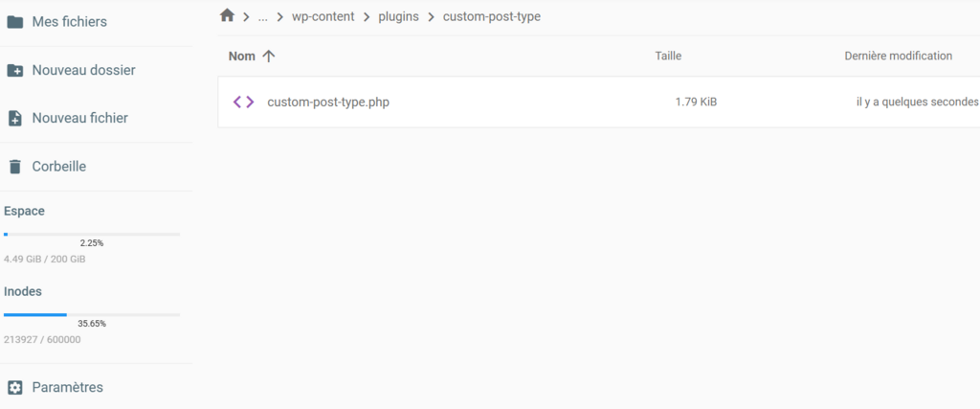Viewport: 980px width, 409px height.
Task: Open Paramètres from the sidebar
Action: tap(67, 387)
